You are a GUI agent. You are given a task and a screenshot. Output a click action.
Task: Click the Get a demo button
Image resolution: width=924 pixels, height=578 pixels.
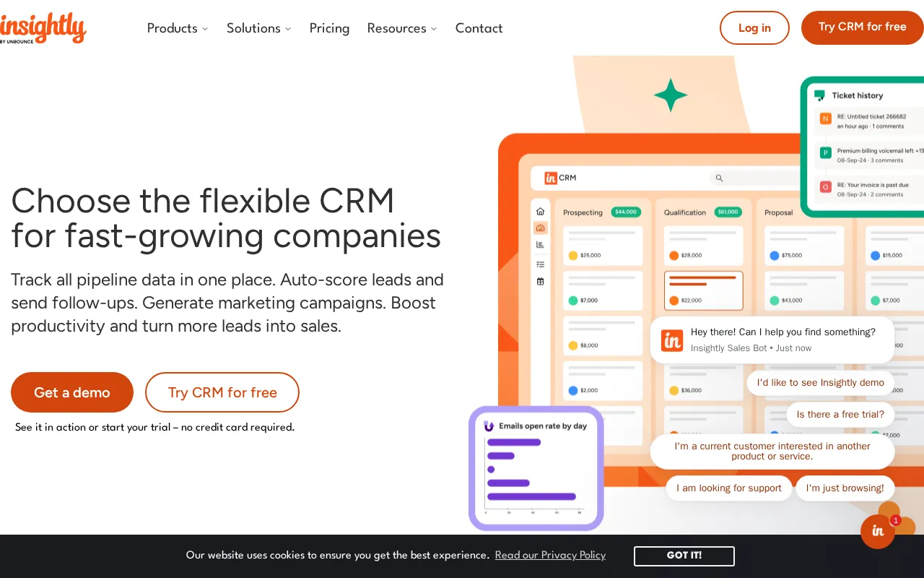(x=72, y=392)
